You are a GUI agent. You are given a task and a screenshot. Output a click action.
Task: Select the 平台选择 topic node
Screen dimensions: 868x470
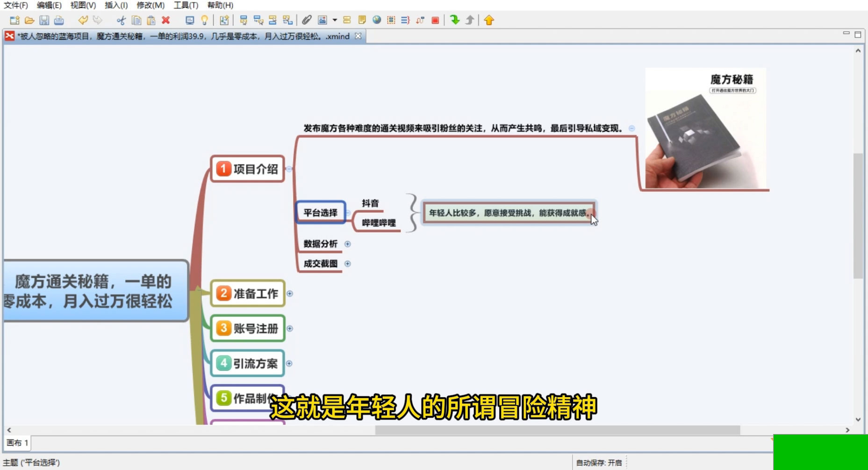pyautogui.click(x=321, y=213)
